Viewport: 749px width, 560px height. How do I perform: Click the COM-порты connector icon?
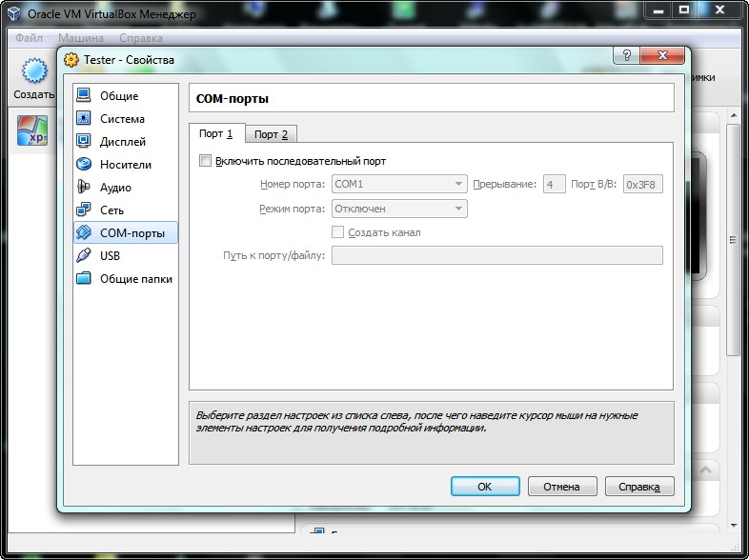84,232
